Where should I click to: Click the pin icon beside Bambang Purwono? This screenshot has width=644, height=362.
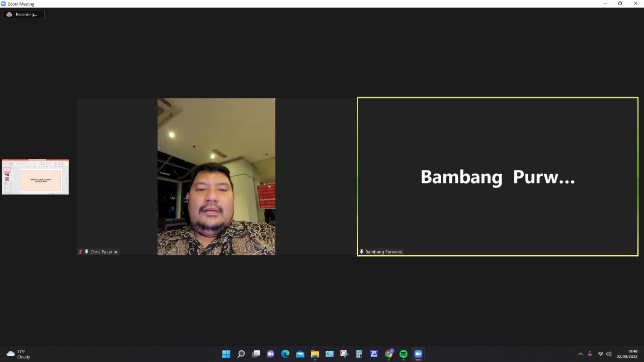pyautogui.click(x=361, y=252)
